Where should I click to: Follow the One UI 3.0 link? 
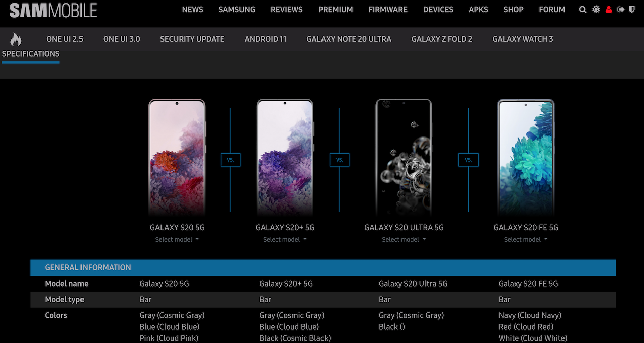[121, 39]
